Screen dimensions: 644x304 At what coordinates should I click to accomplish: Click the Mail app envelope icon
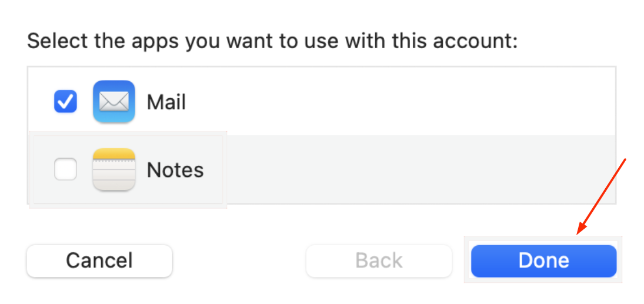tap(114, 102)
